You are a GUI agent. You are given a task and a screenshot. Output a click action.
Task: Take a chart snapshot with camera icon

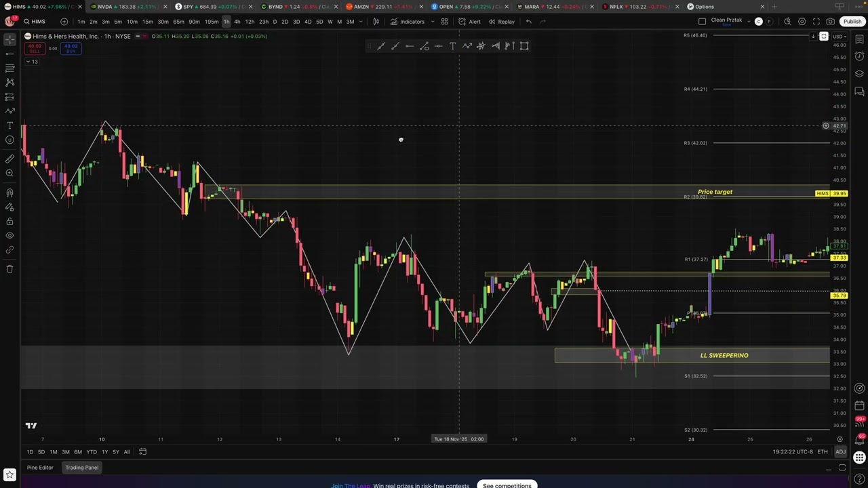coord(830,22)
